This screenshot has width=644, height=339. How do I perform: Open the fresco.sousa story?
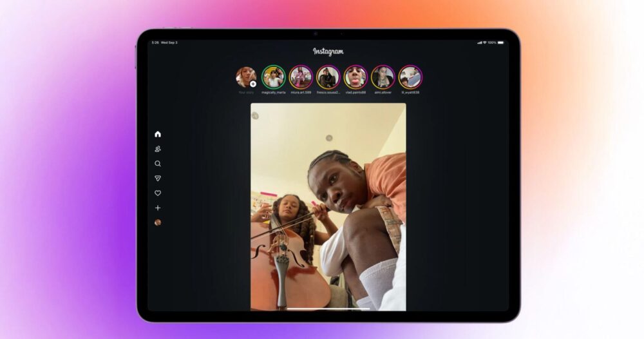[x=328, y=77]
